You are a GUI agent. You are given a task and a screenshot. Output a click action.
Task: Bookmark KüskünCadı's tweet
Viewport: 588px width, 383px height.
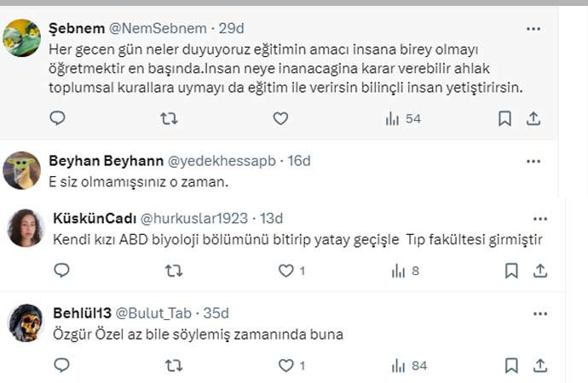(510, 272)
